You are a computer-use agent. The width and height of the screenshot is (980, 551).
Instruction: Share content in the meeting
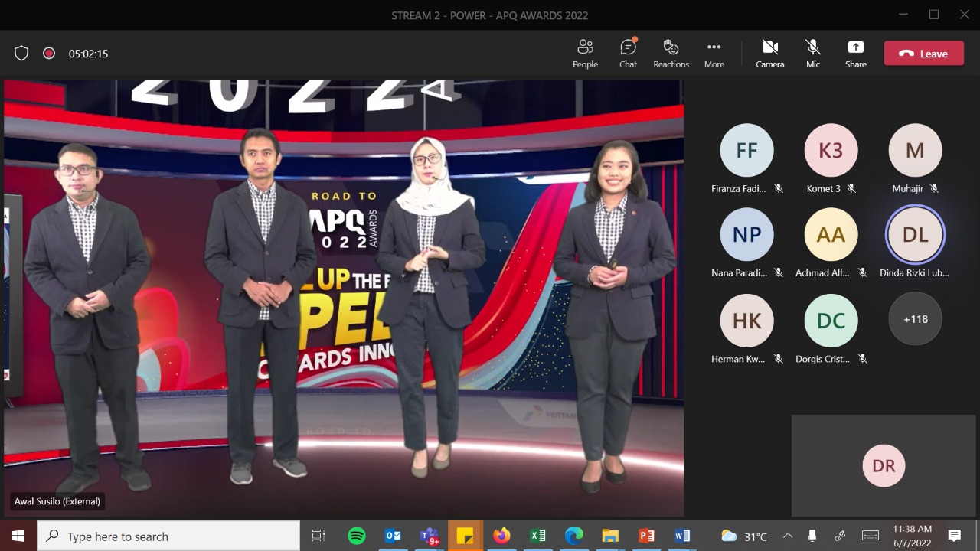point(855,54)
